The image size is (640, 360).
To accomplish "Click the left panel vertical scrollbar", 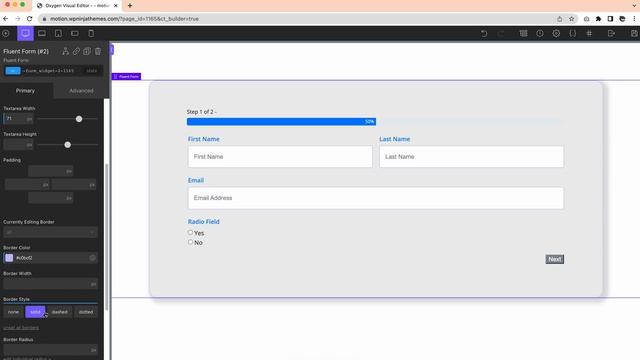I will click(107, 237).
